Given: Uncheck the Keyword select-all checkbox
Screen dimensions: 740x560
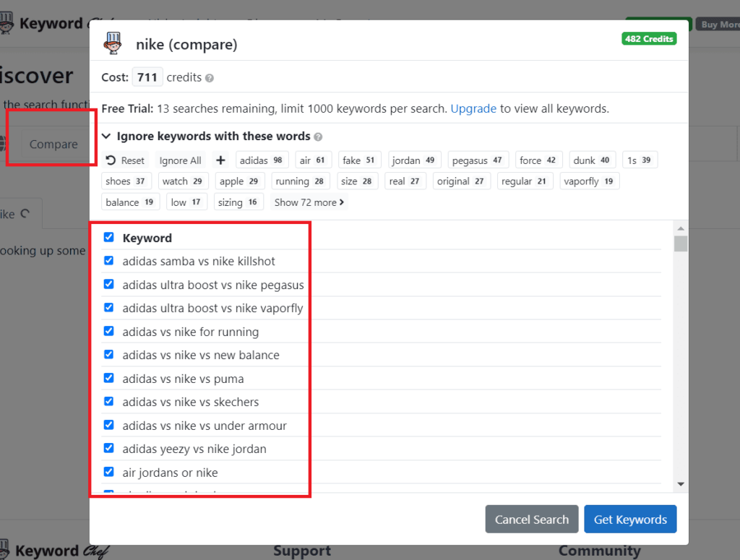Looking at the screenshot, I should (109, 236).
